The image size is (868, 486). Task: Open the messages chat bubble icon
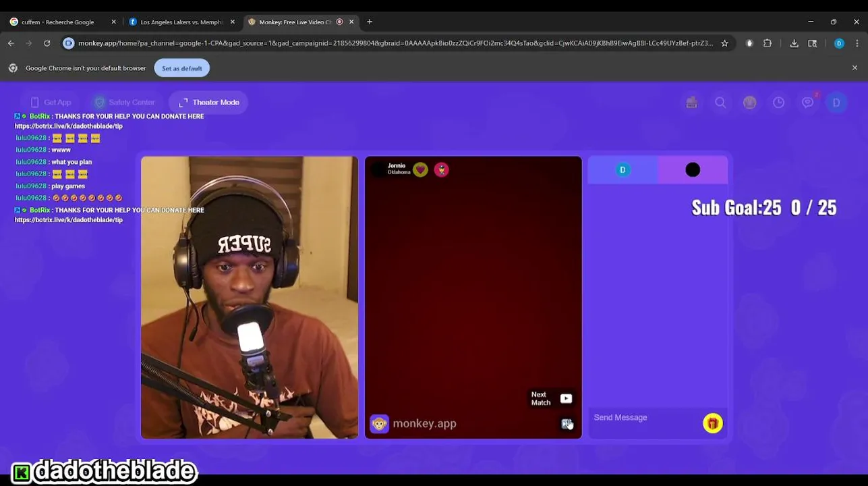(x=807, y=103)
